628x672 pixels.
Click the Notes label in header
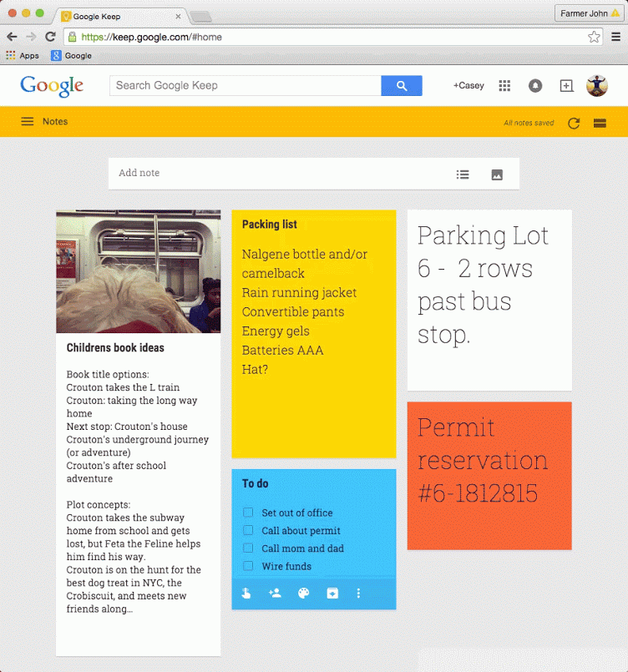(x=55, y=121)
